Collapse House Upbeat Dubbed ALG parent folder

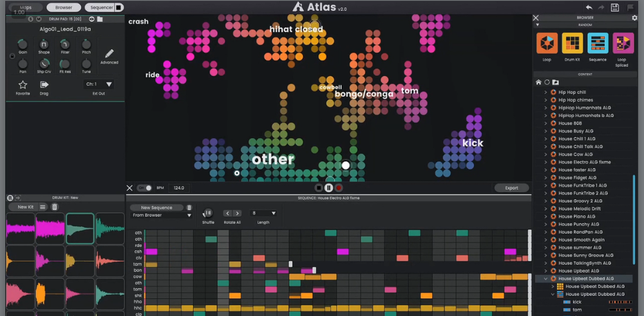[546, 279]
